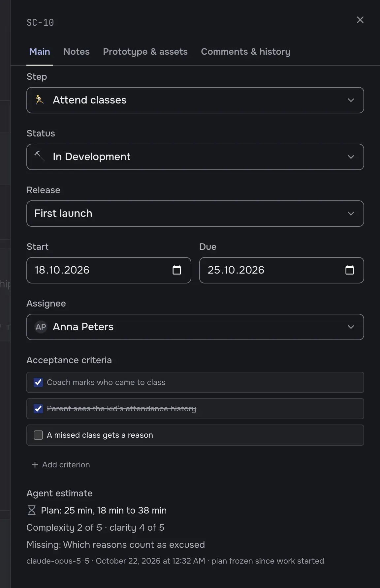
Task: Open the Step dropdown showing Attend classes
Action: click(x=195, y=100)
